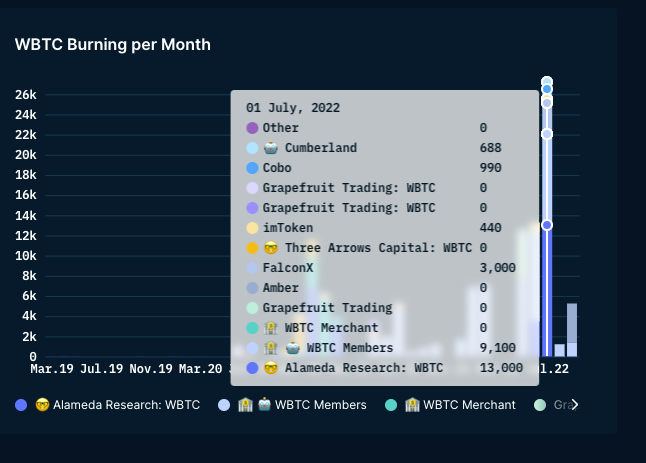Click the 26k y-axis label
646x463 pixels.
[x=26, y=94]
